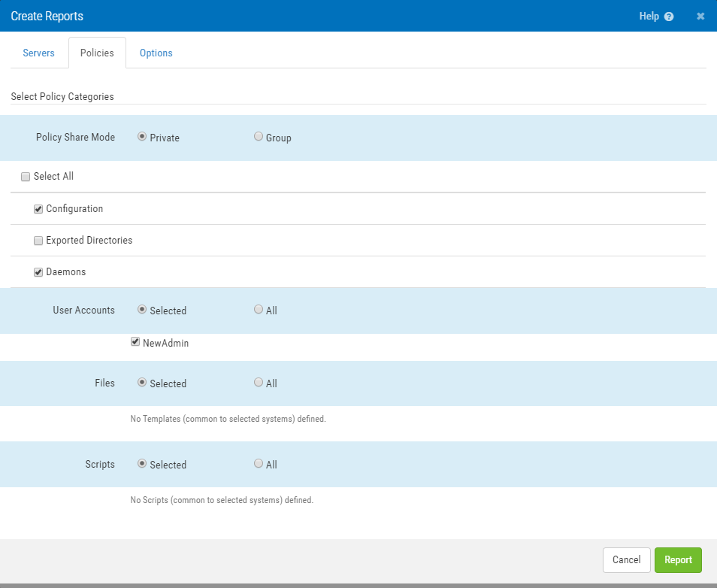Click the green Report button
Image resolution: width=717 pixels, height=588 pixels.
coord(678,560)
